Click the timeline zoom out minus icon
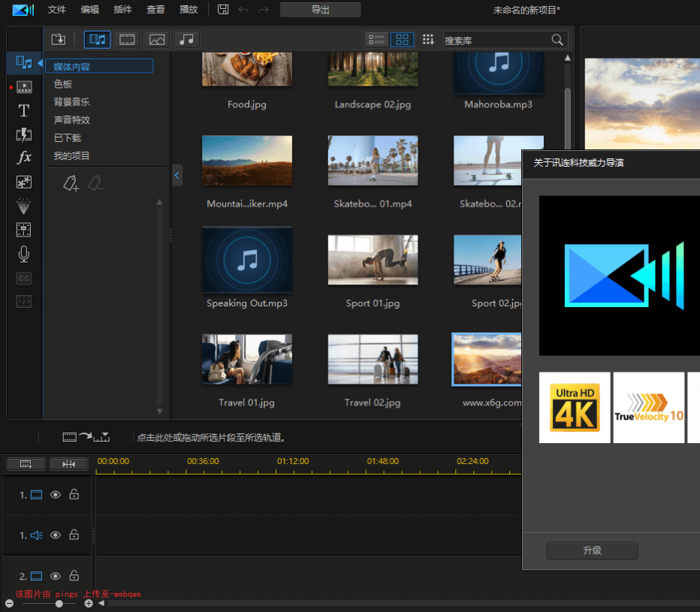 click(9, 604)
